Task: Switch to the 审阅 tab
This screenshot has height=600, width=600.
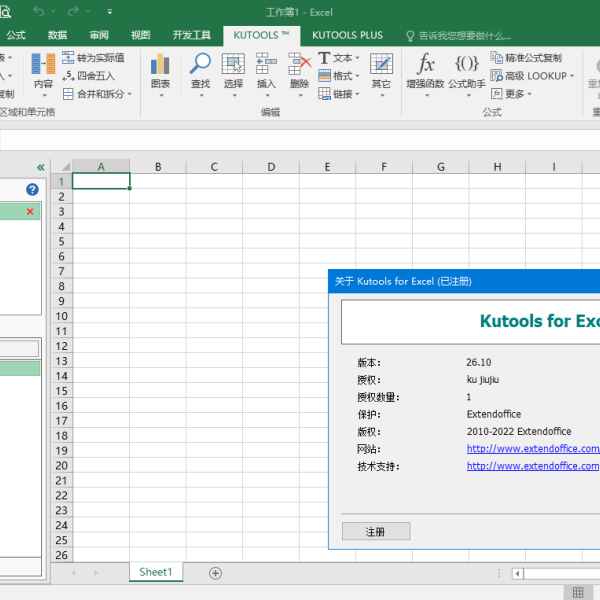Action: tap(99, 35)
